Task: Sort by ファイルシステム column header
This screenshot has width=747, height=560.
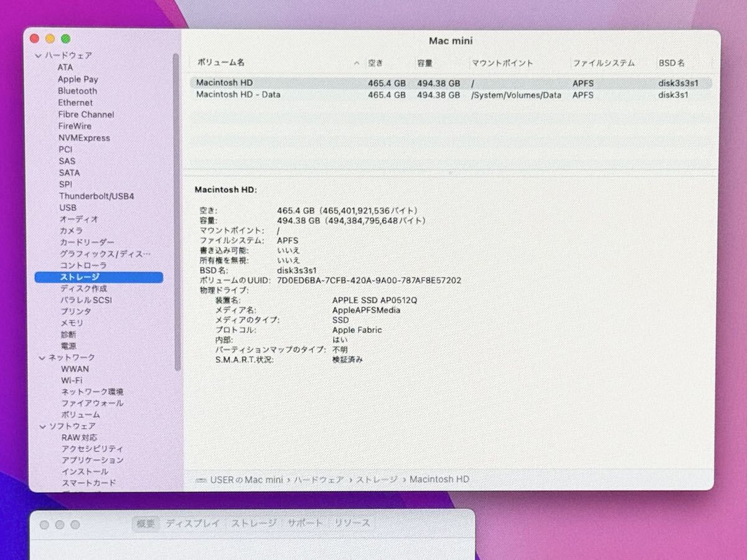Action: pos(604,63)
